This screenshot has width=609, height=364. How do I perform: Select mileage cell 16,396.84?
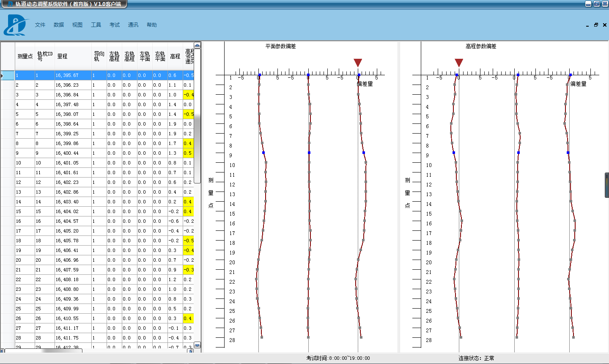73,95
